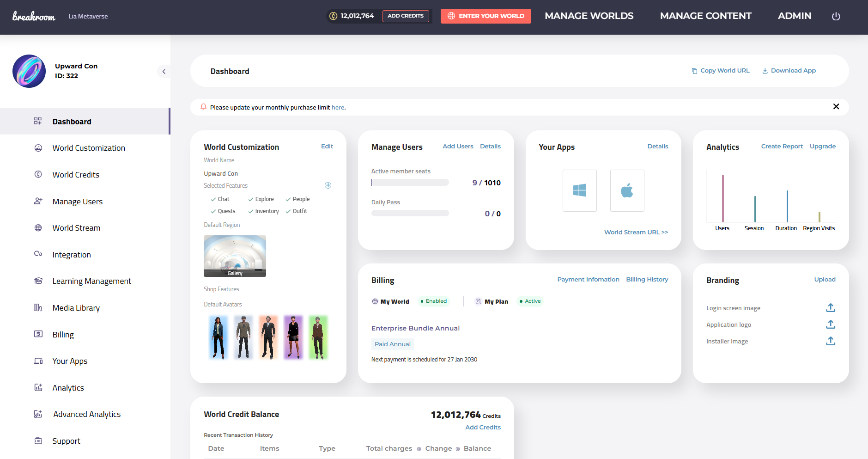This screenshot has width=868, height=459.
Task: Click upload icon for Installer image
Action: click(831, 341)
